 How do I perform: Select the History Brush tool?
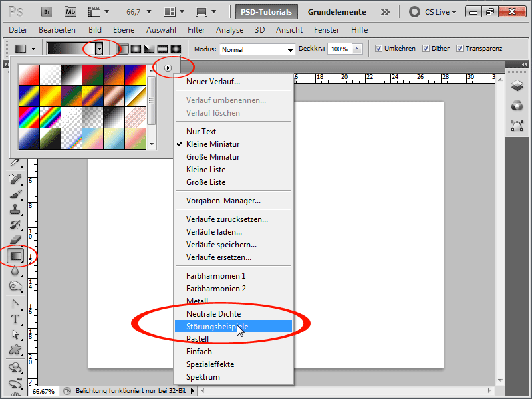tap(15, 225)
